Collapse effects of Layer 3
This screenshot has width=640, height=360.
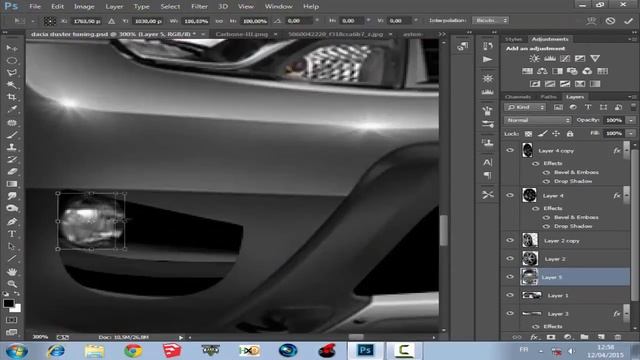(x=627, y=313)
